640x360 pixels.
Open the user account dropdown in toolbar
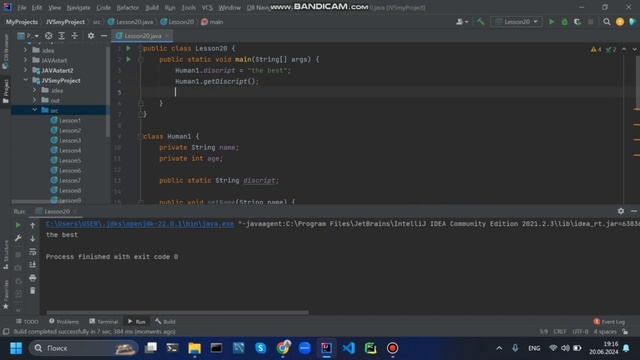pyautogui.click(x=462, y=22)
